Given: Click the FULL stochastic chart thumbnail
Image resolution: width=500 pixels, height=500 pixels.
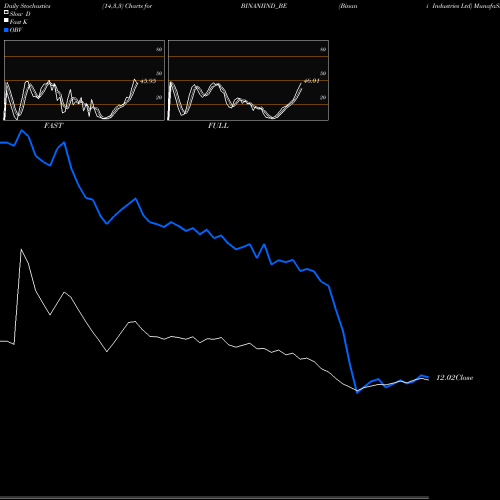Looking at the screenshot, I should (x=248, y=80).
